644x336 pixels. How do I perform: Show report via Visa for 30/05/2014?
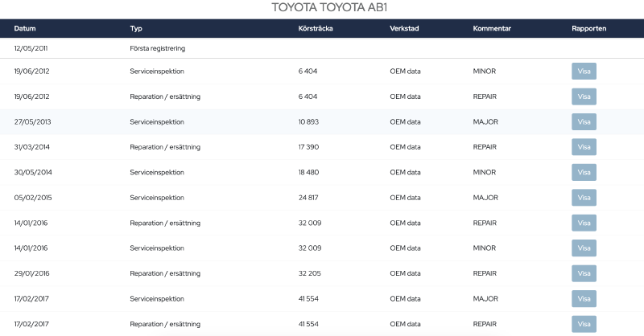tap(584, 172)
